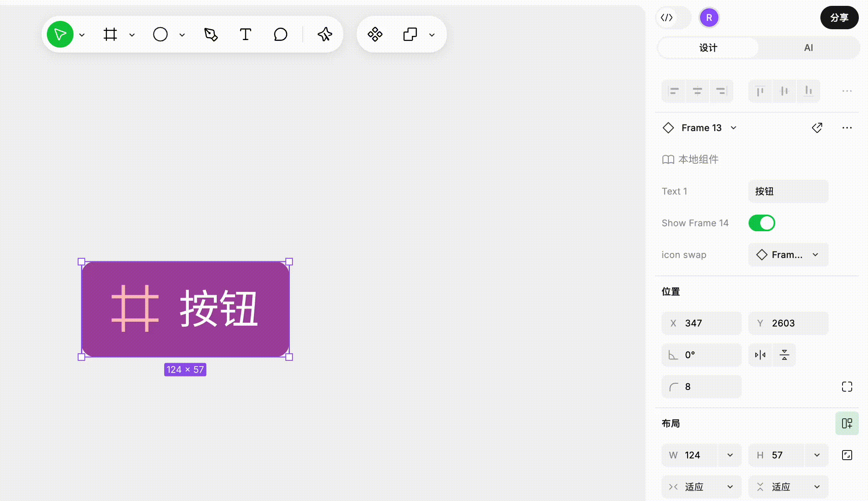Flip horizontally icon button

pos(760,355)
